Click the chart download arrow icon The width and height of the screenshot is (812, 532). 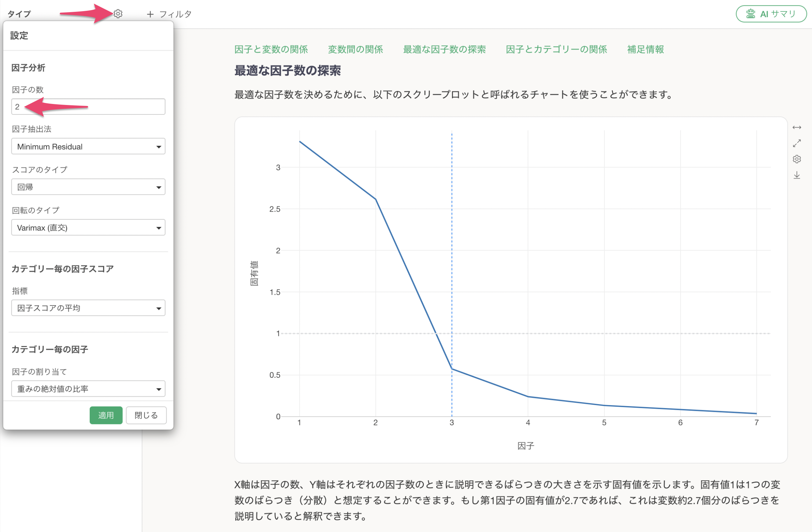(x=796, y=175)
